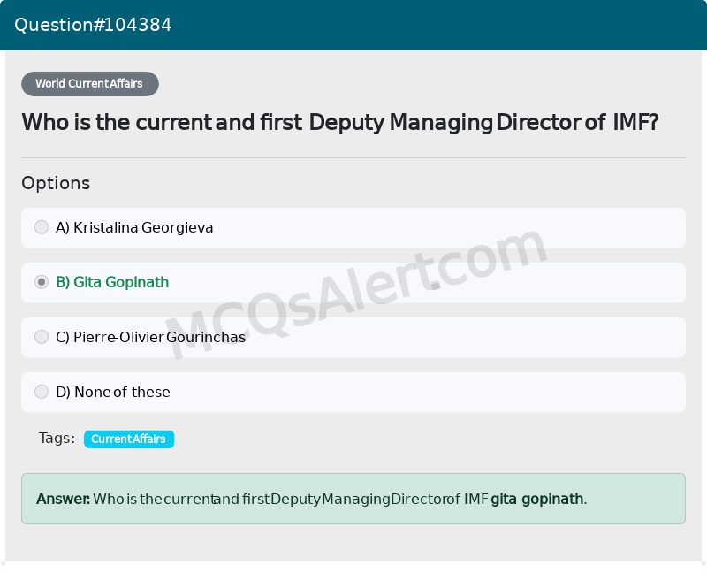The width and height of the screenshot is (707, 588).
Task: Click the World Current Affairs category badge
Action: (x=90, y=83)
